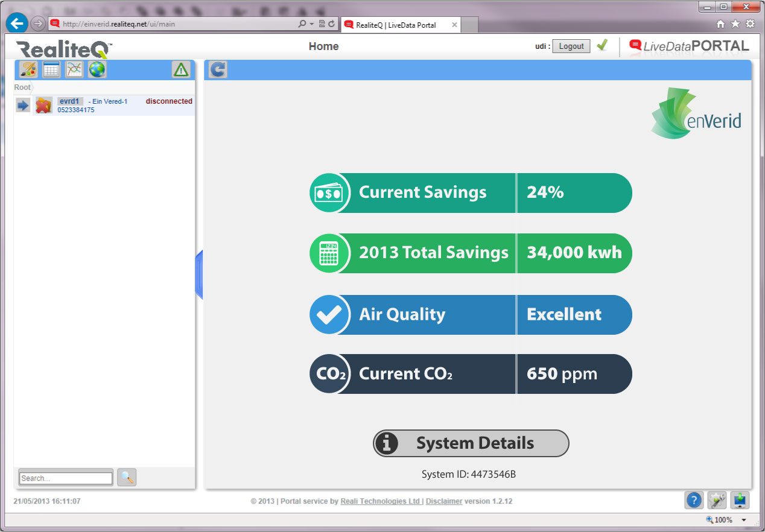
Task: Click the enVerid logo
Action: pyautogui.click(x=696, y=113)
